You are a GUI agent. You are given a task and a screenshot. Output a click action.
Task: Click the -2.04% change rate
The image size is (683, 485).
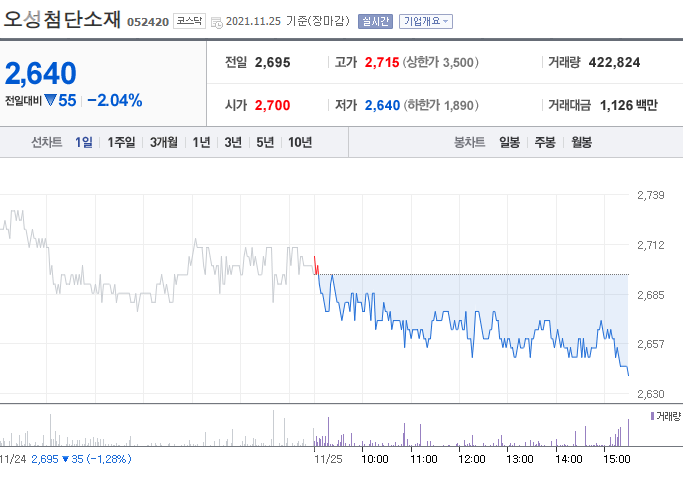pos(115,100)
